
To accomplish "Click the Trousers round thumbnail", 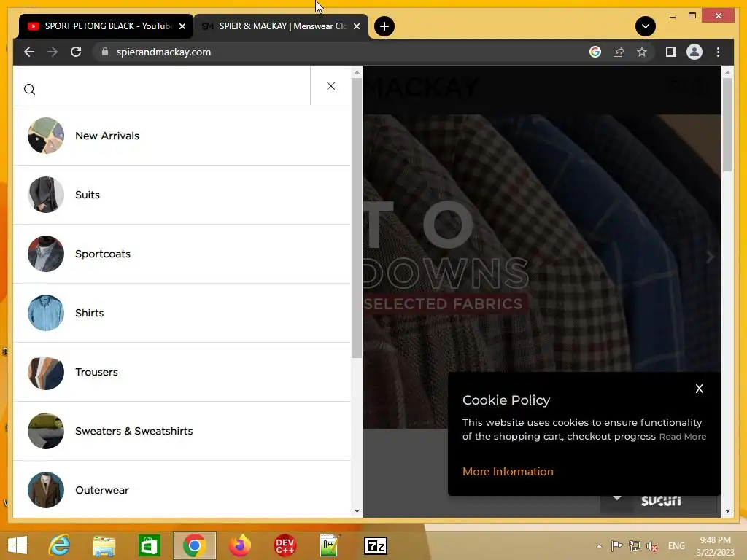I will 46,372.
